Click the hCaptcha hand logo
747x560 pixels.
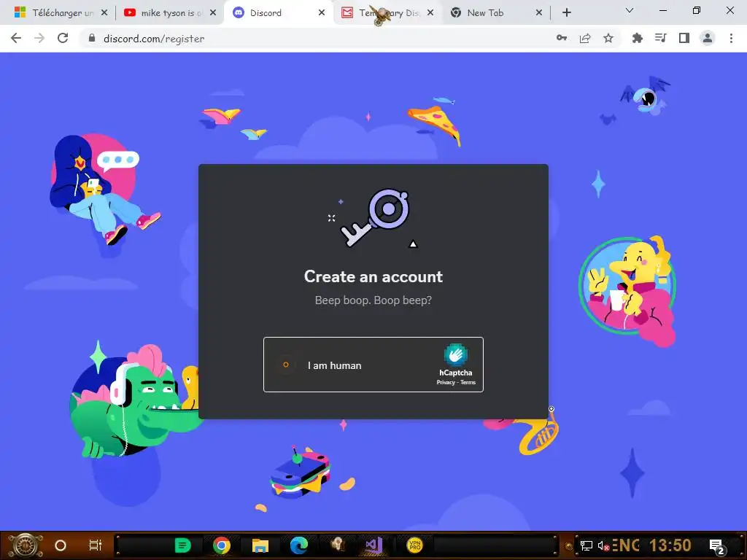tap(455, 355)
